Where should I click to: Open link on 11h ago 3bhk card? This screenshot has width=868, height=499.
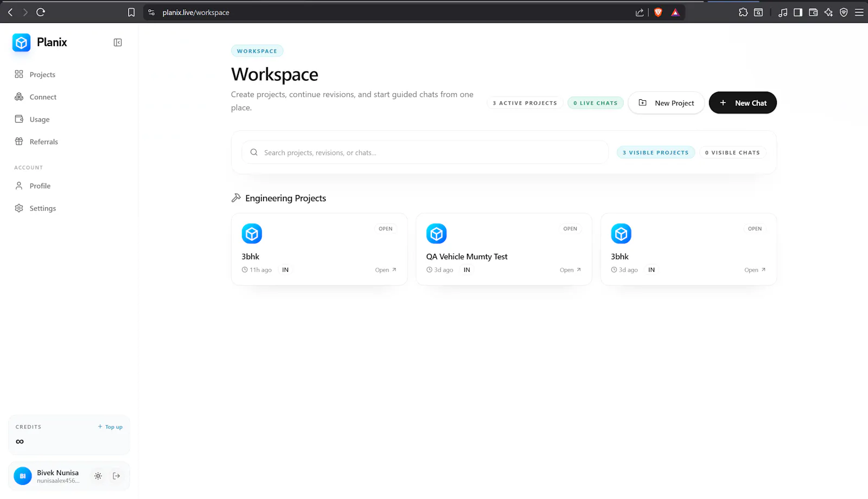pyautogui.click(x=386, y=270)
